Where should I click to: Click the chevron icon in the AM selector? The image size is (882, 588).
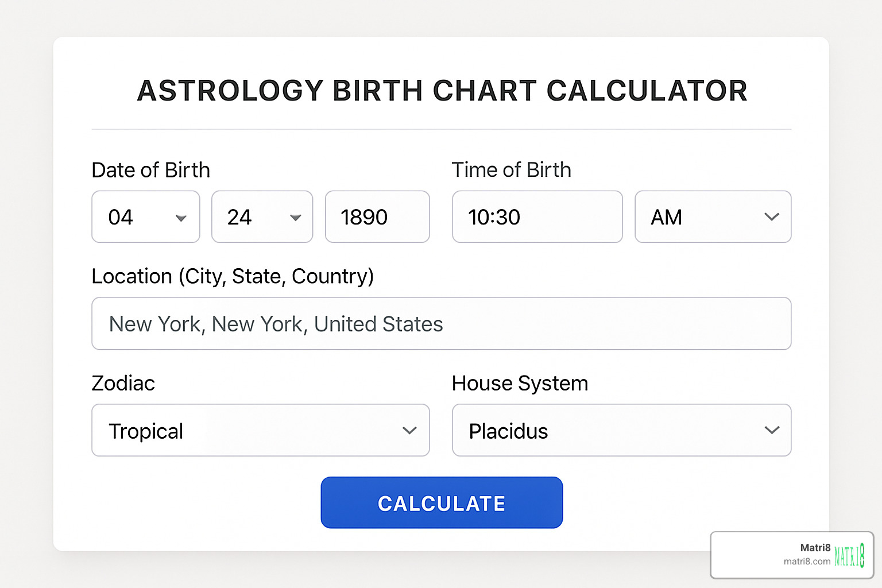pyautogui.click(x=772, y=217)
